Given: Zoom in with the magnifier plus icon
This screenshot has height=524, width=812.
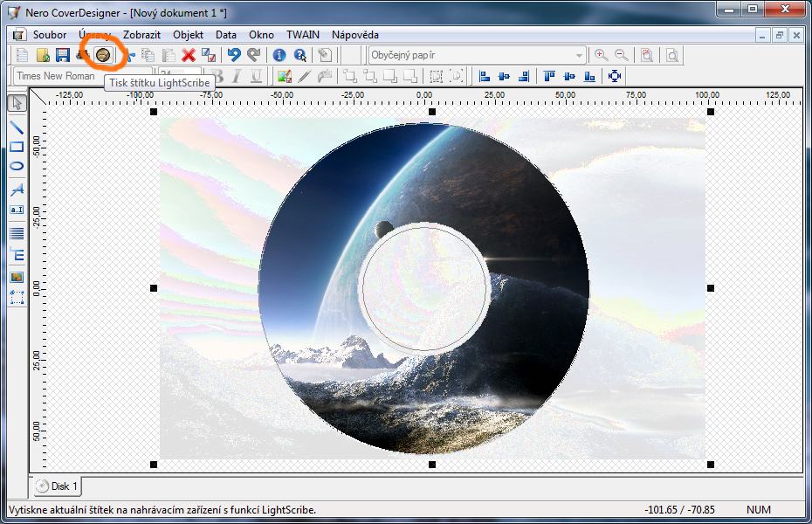Looking at the screenshot, I should (601, 55).
